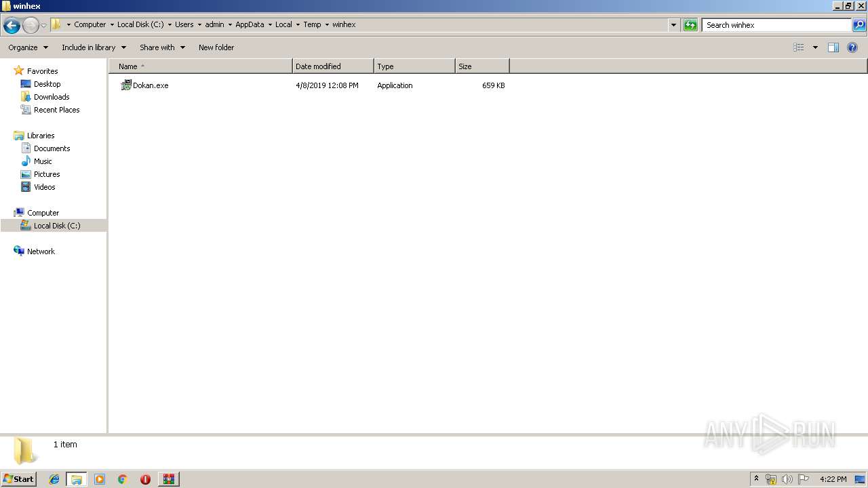
Task: Click the Network icon in sidebar
Action: 19,251
